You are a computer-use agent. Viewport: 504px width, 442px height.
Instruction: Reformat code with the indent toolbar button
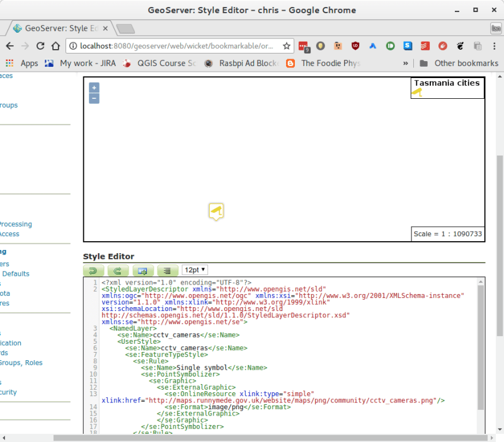(x=168, y=271)
